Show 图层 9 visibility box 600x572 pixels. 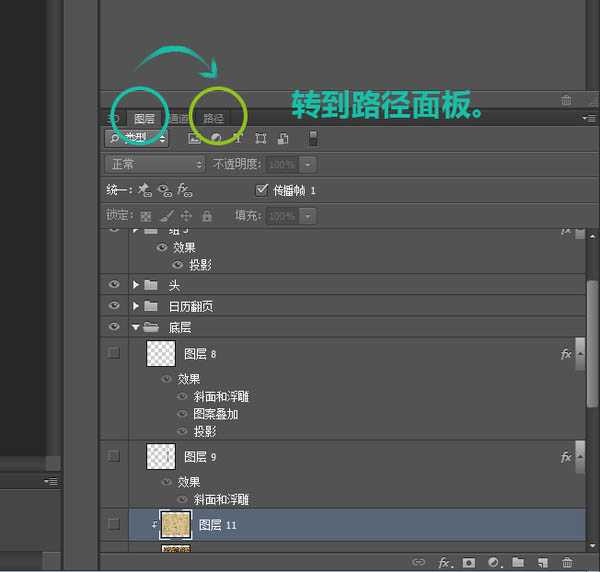tap(114, 456)
